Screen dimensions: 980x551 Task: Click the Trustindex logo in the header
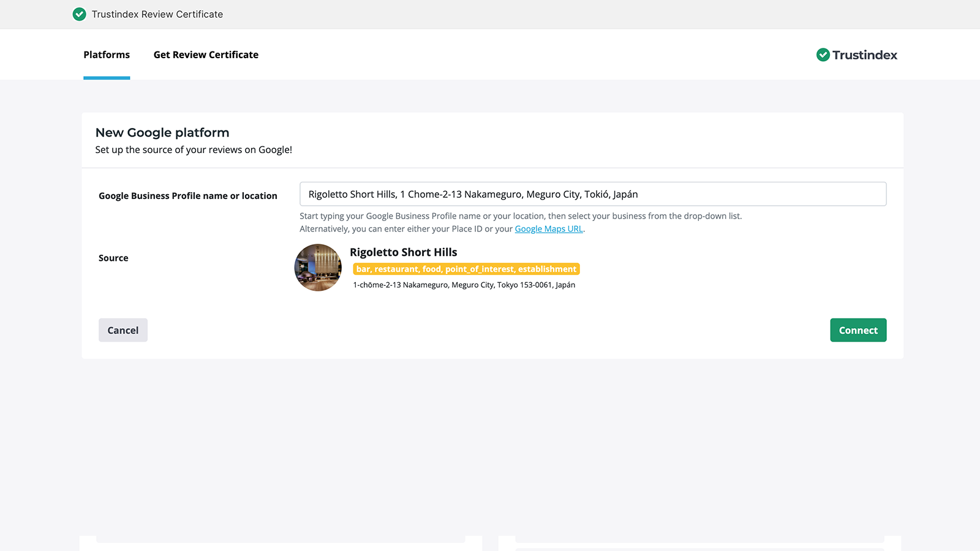(856, 55)
